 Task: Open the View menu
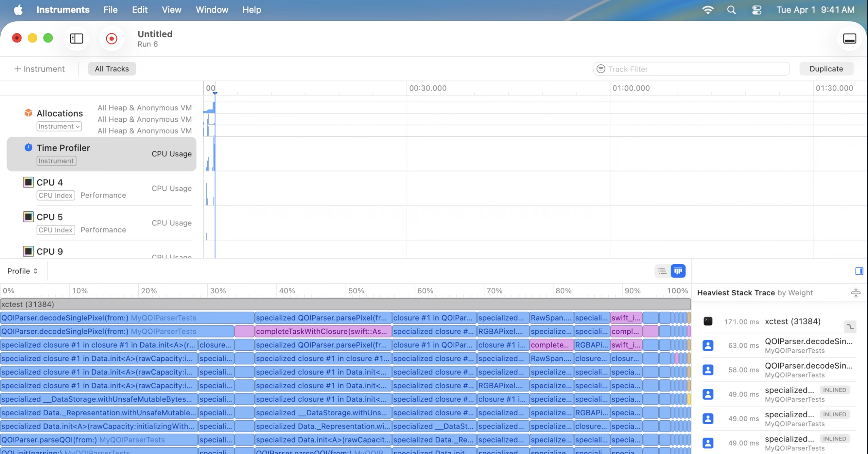[171, 10]
